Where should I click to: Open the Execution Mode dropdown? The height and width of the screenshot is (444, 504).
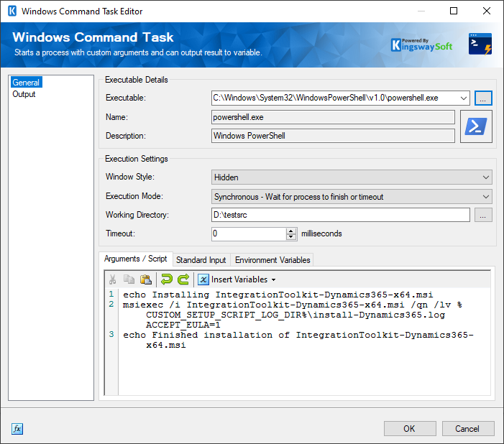[486, 197]
